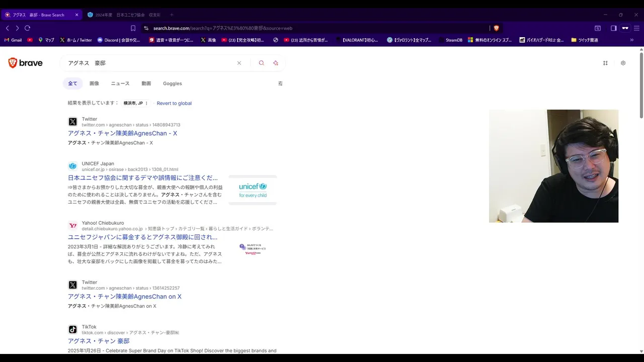
Task: Open the ホーム / Twitter bookmark
Action: tap(76, 40)
